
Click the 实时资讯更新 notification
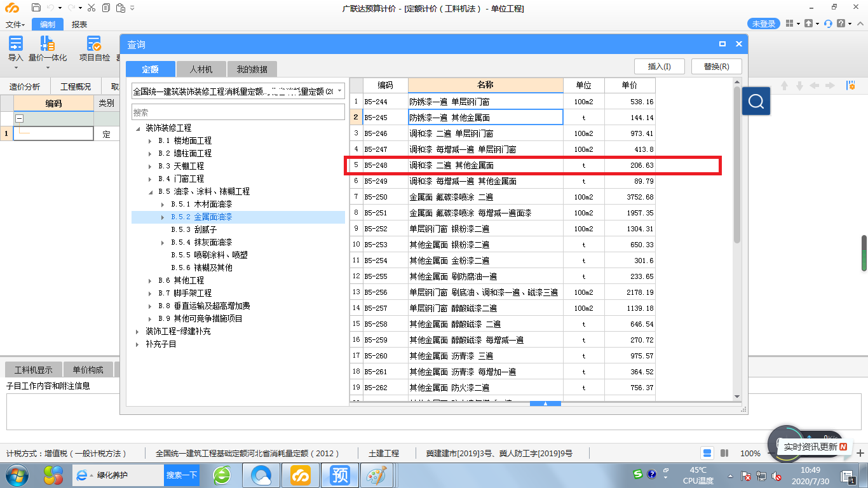(816, 447)
